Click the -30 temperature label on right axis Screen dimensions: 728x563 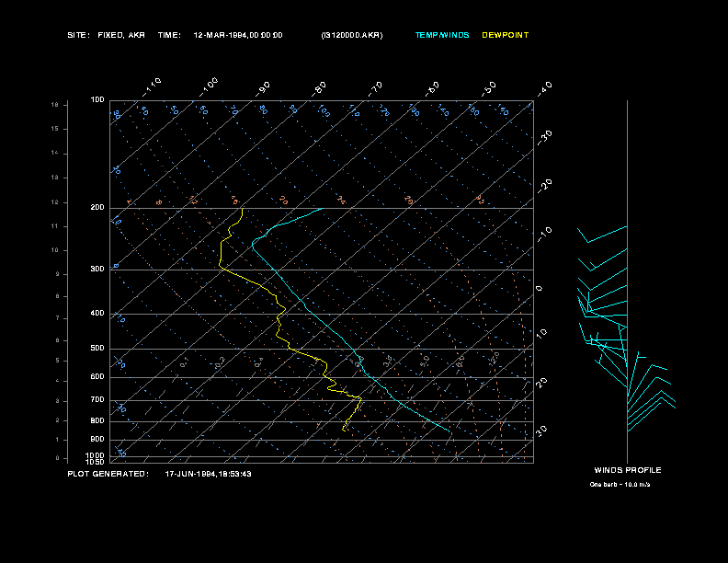(x=544, y=138)
